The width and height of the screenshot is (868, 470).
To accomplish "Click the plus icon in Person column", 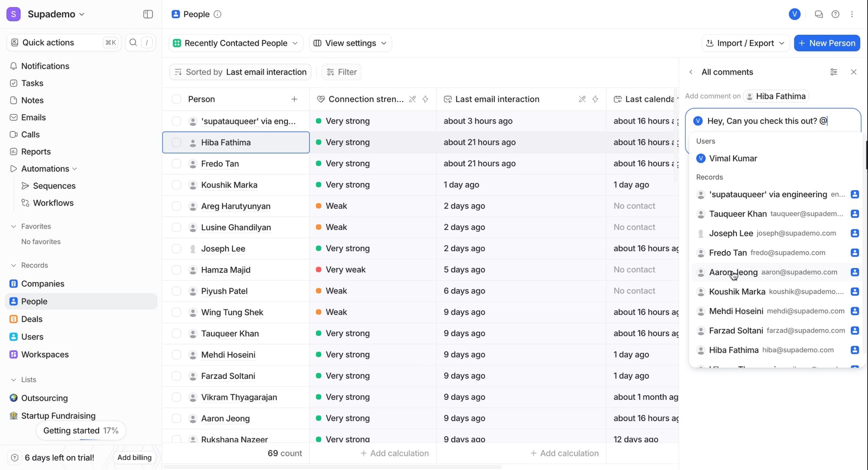I will [294, 99].
